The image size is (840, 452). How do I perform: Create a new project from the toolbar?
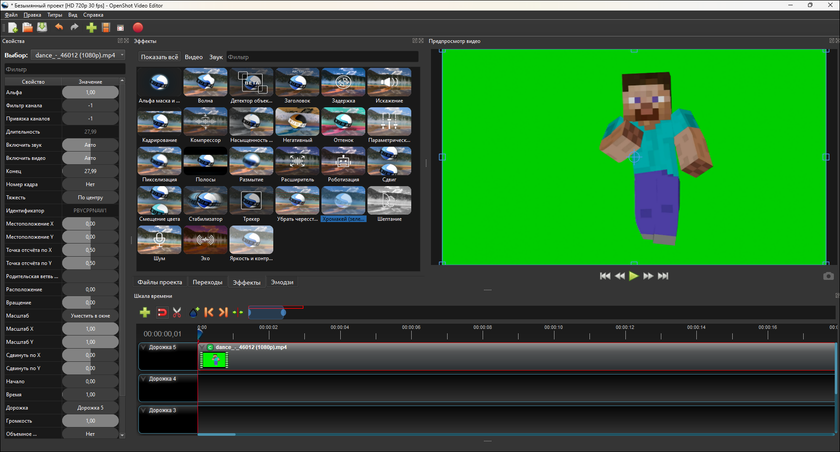(x=13, y=27)
